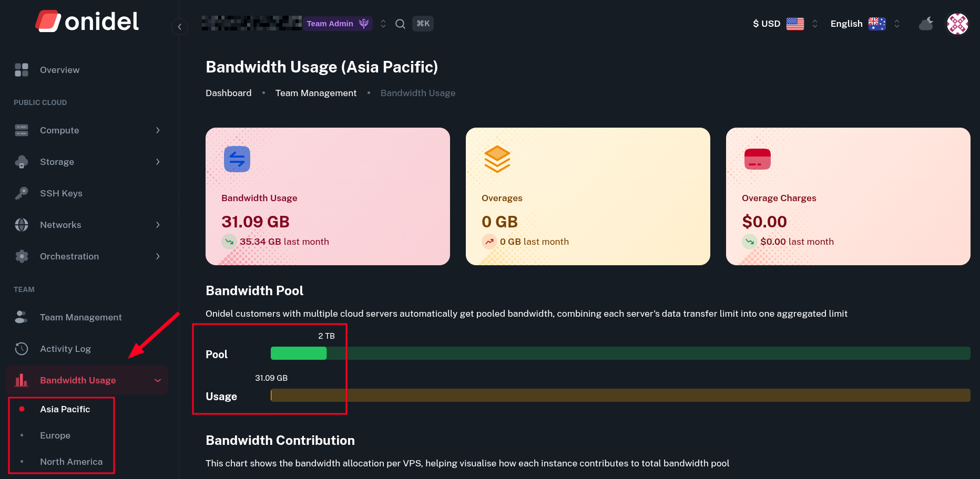The width and height of the screenshot is (980, 479).
Task: Click the green Pool progress bar
Action: [x=299, y=353]
